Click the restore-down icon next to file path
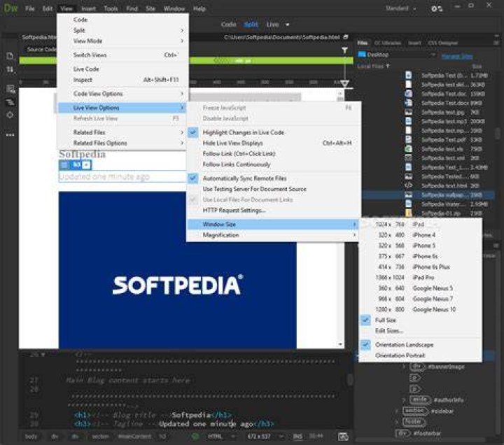The width and height of the screenshot is (504, 445). tap(346, 37)
